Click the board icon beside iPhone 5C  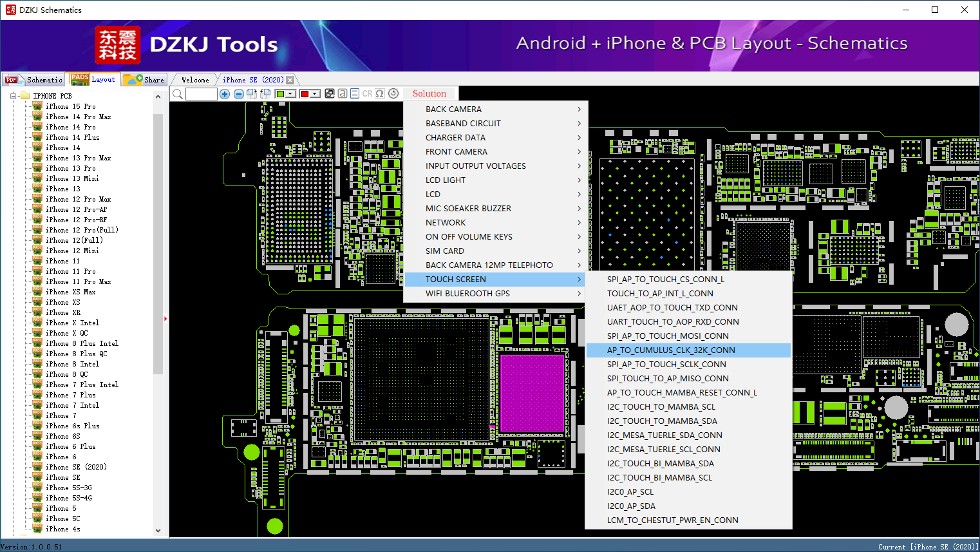click(x=37, y=519)
